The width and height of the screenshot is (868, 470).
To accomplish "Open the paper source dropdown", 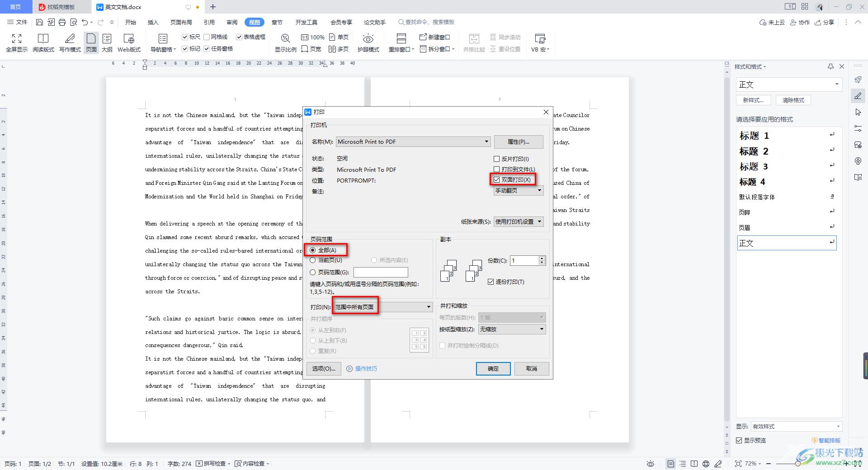I will [x=519, y=222].
